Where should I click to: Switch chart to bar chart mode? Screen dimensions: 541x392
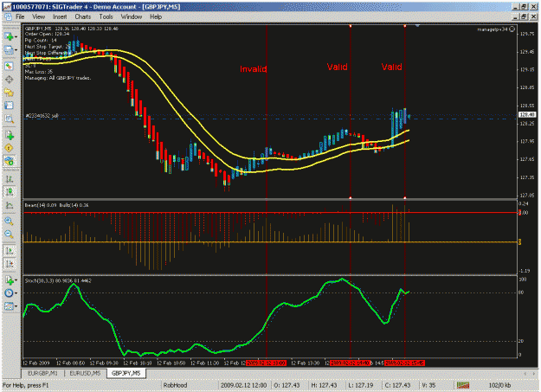[x=9, y=179]
